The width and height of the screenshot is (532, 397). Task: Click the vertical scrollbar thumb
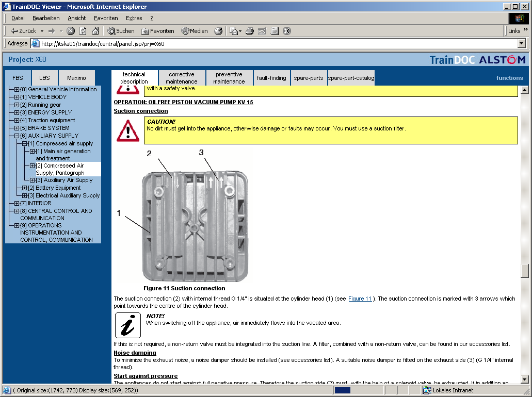(x=525, y=271)
